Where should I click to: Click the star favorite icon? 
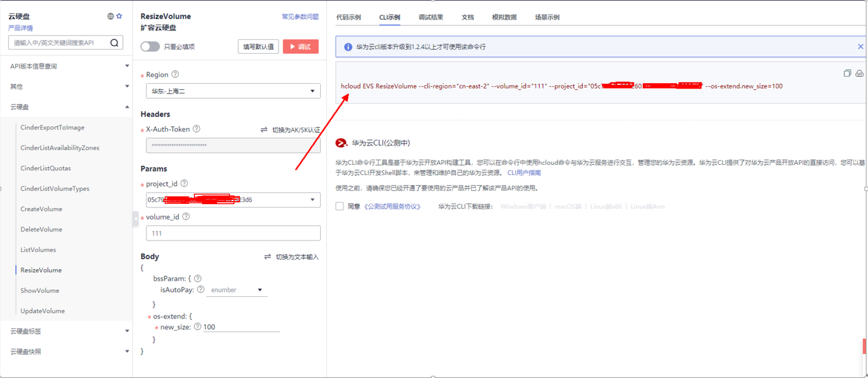(119, 16)
